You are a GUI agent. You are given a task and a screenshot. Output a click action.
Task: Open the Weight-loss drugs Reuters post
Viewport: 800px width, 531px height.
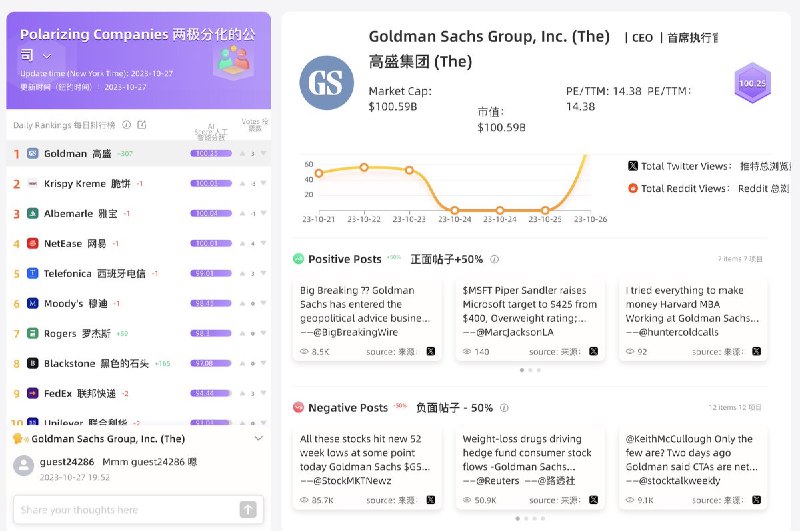[x=530, y=468]
